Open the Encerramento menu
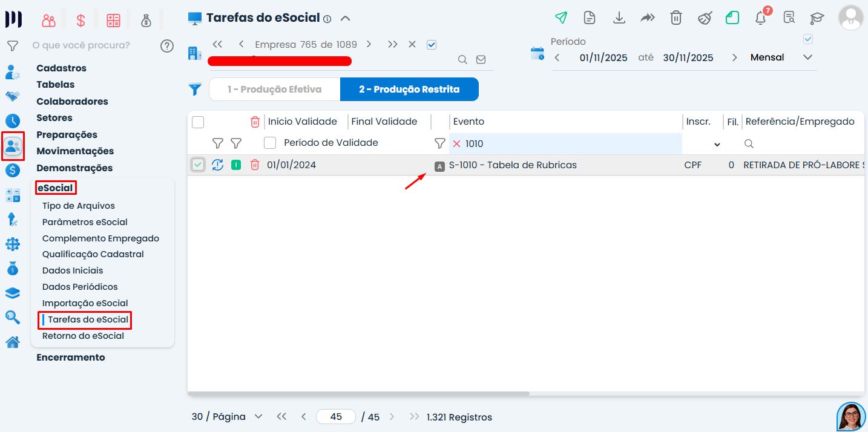868x432 pixels. click(x=71, y=358)
